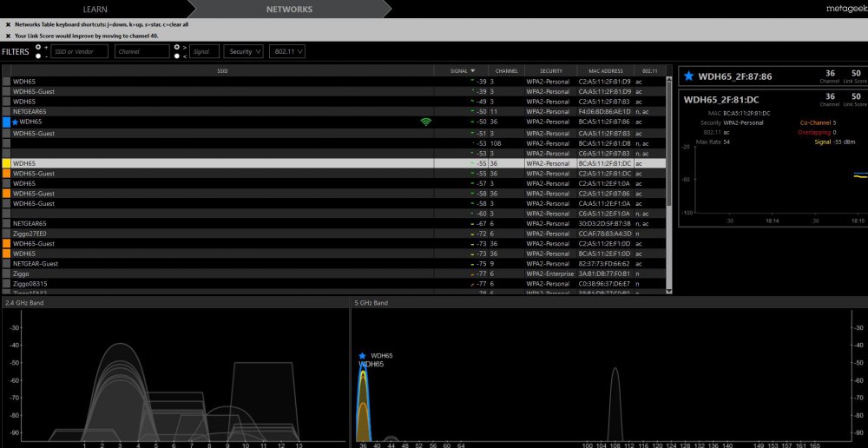Click the FILTERS label
868x448 pixels.
click(16, 52)
